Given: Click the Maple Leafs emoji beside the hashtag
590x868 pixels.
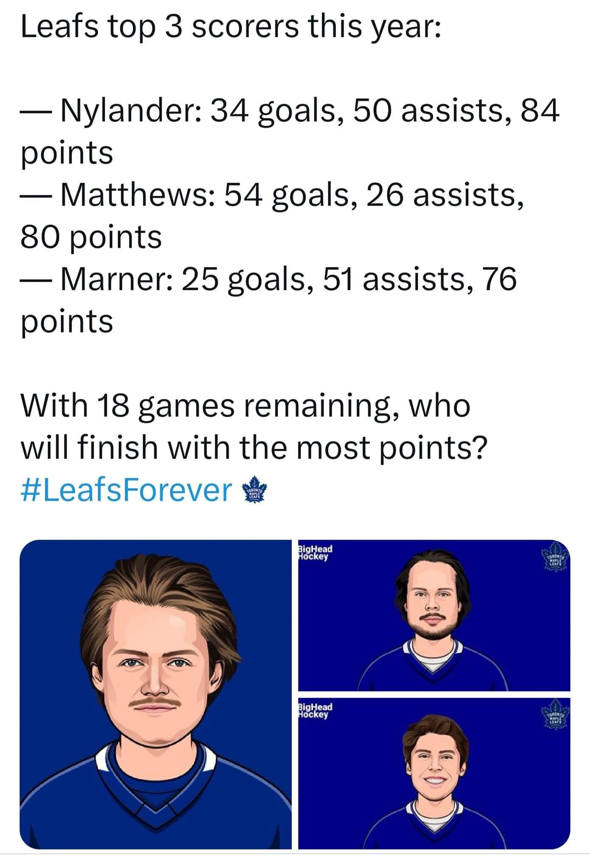Looking at the screenshot, I should click(x=253, y=490).
